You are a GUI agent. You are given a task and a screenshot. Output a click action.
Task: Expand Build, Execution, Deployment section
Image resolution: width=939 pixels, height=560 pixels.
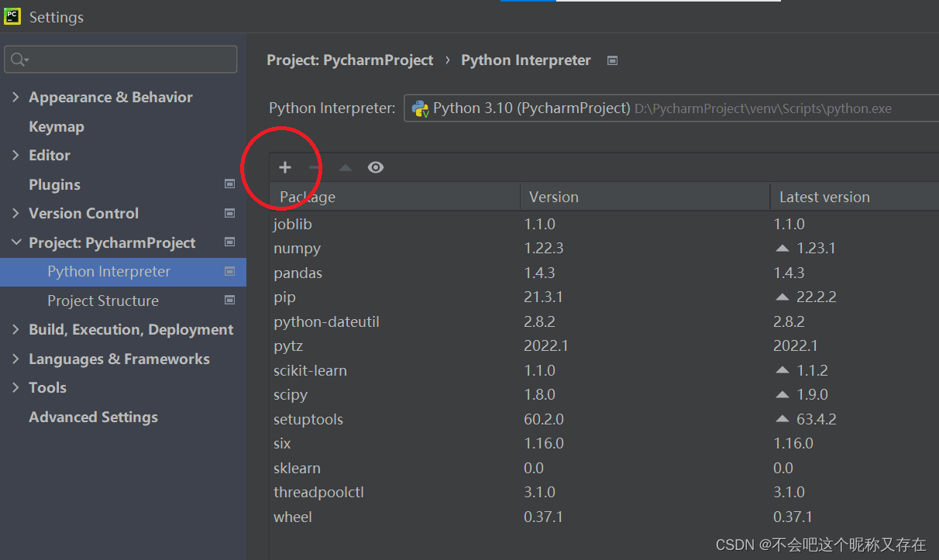(x=15, y=329)
